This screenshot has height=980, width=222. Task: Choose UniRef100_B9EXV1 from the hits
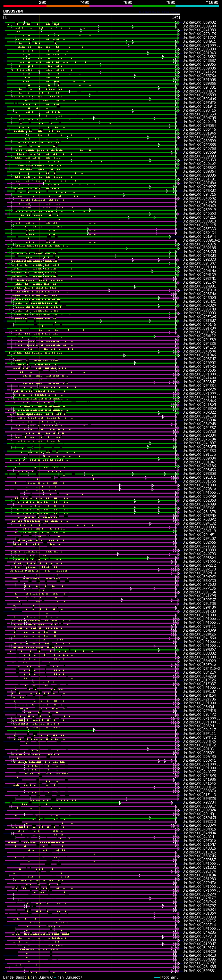(199, 508)
